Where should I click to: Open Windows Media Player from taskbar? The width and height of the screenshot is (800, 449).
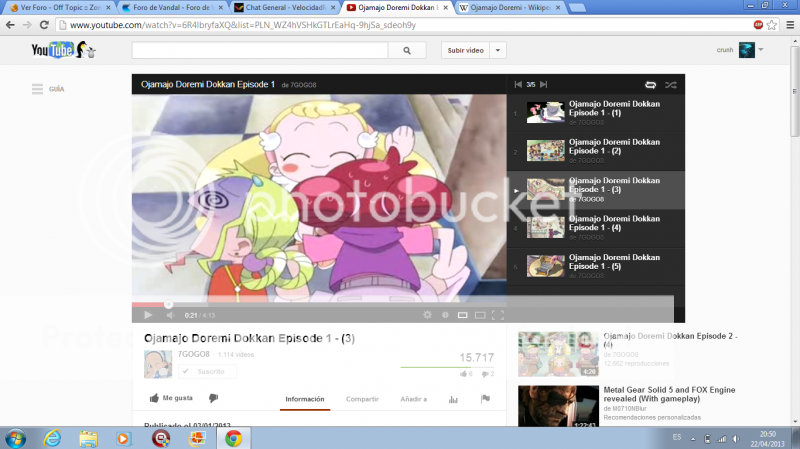(123, 438)
